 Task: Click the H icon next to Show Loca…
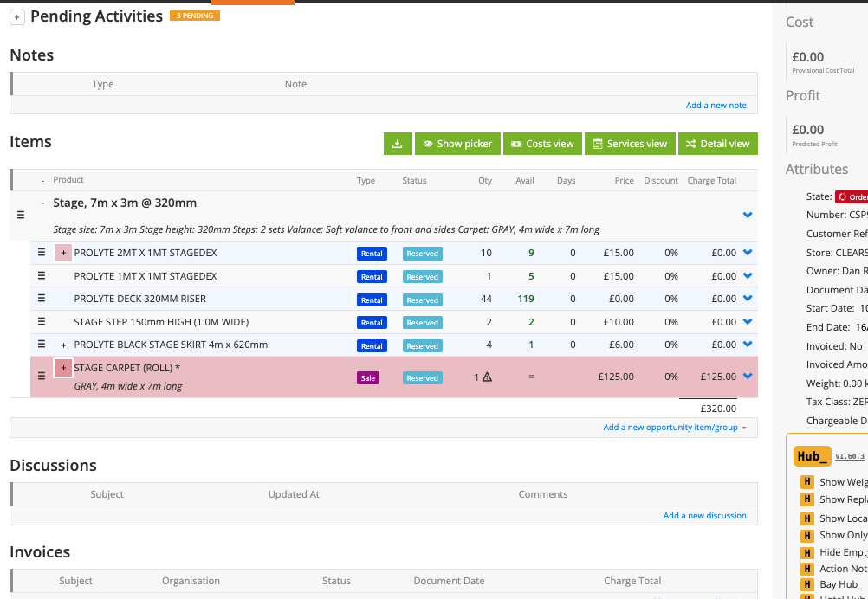coord(807,518)
